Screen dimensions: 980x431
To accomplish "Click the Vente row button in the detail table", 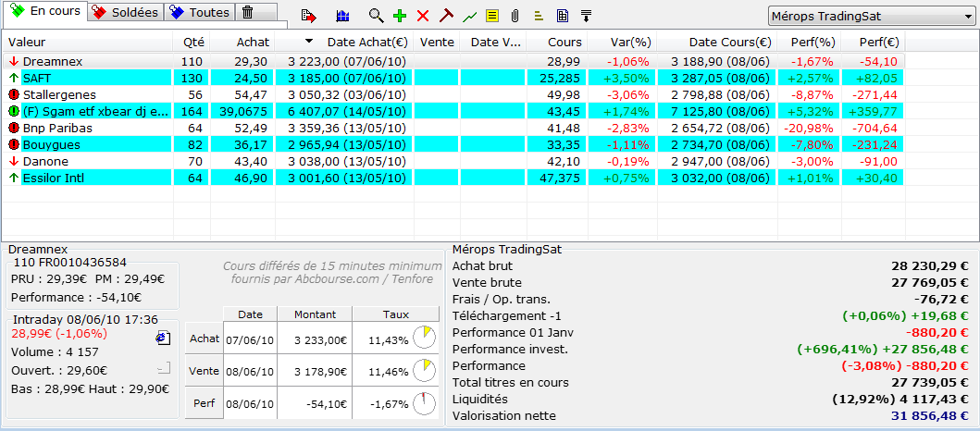I will pos(205,370).
